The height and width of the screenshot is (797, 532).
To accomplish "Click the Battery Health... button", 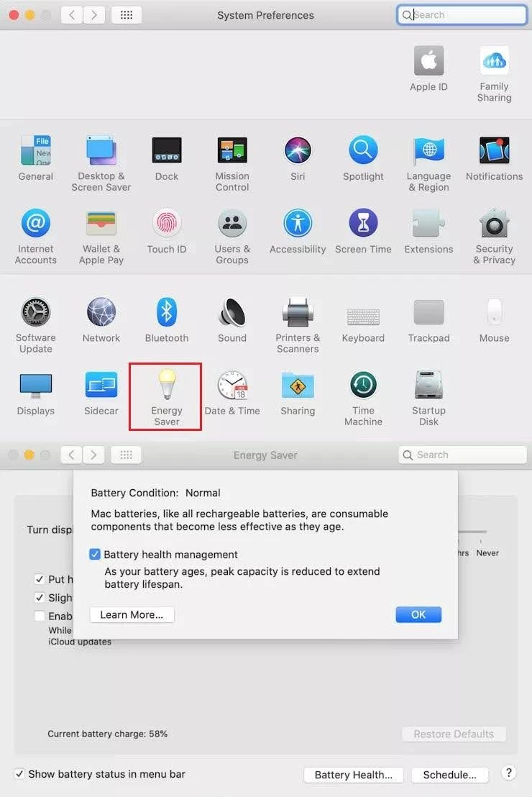I will 353,775.
